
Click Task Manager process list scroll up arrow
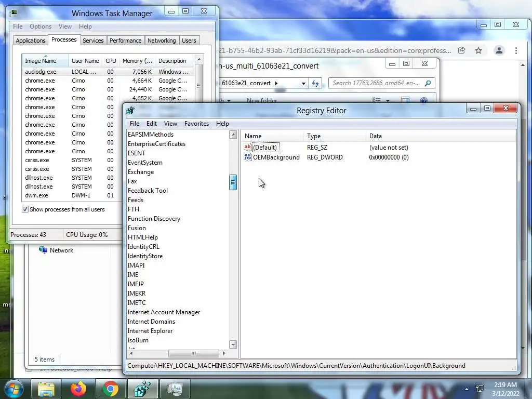point(199,59)
